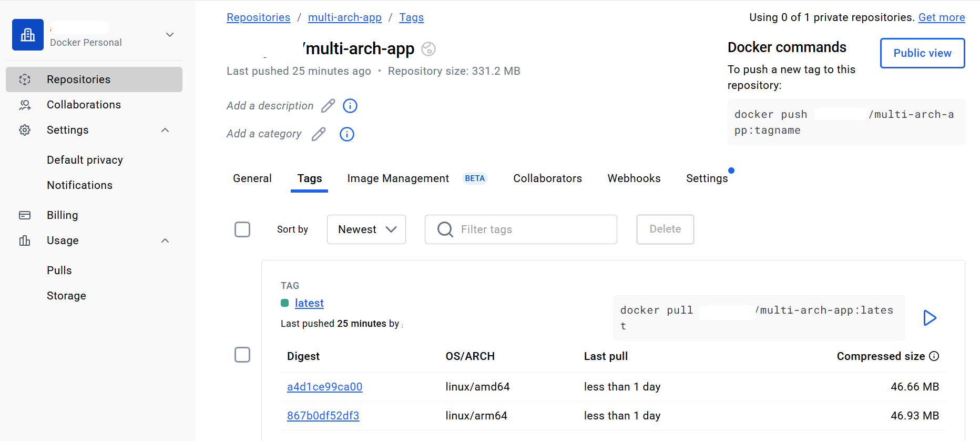
Task: Click the Public view button
Action: tap(923, 53)
